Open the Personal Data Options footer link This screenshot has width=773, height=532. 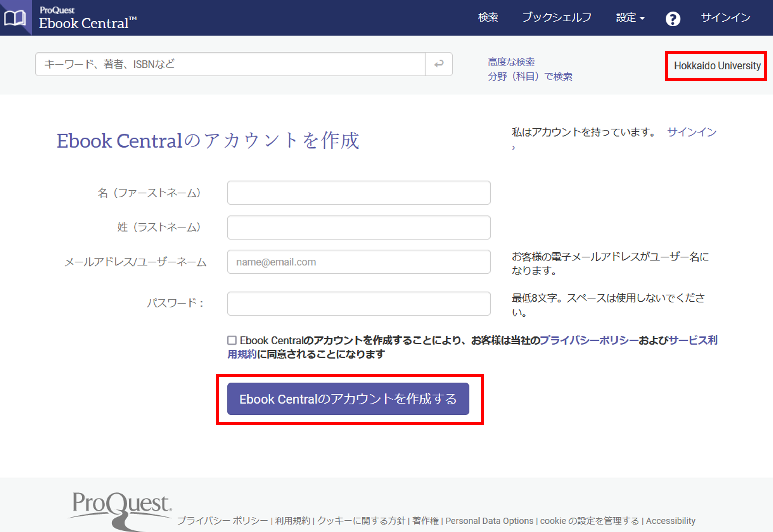489,521
